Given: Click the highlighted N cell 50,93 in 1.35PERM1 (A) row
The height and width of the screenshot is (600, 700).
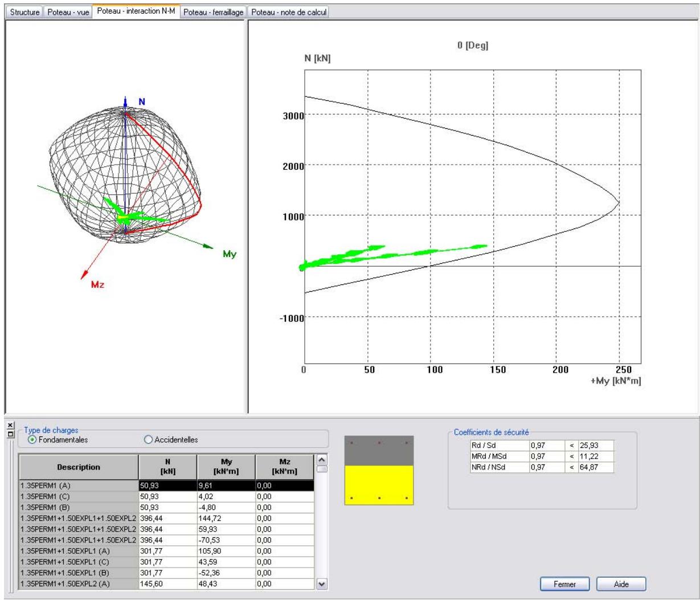Looking at the screenshot, I should click(167, 485).
